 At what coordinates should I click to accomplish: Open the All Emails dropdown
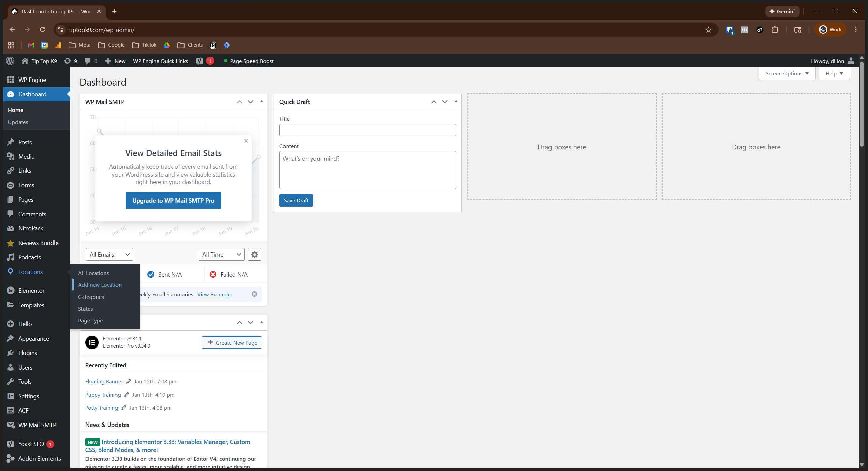pyautogui.click(x=109, y=255)
